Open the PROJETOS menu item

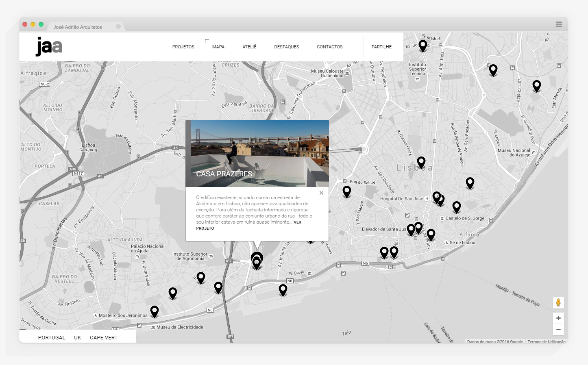[183, 47]
